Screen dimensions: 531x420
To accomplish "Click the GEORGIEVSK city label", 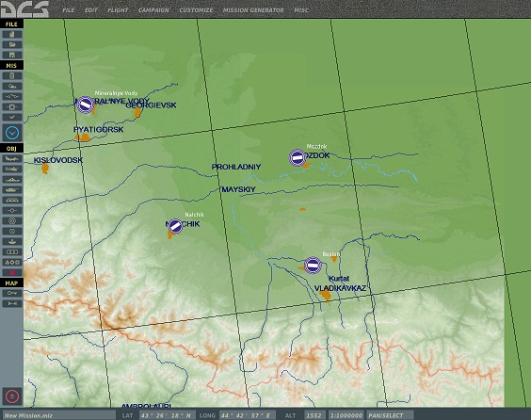I will coord(151,105).
